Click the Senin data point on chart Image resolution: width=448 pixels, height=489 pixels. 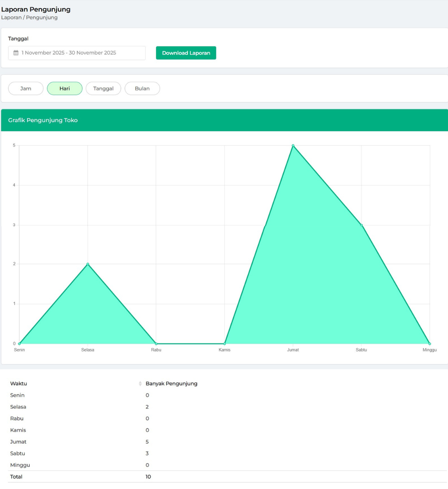point(20,343)
